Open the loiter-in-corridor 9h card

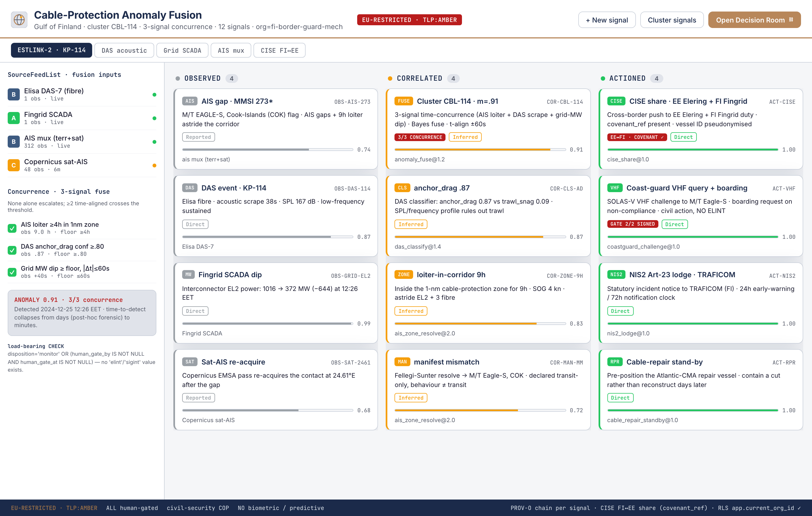488,303
